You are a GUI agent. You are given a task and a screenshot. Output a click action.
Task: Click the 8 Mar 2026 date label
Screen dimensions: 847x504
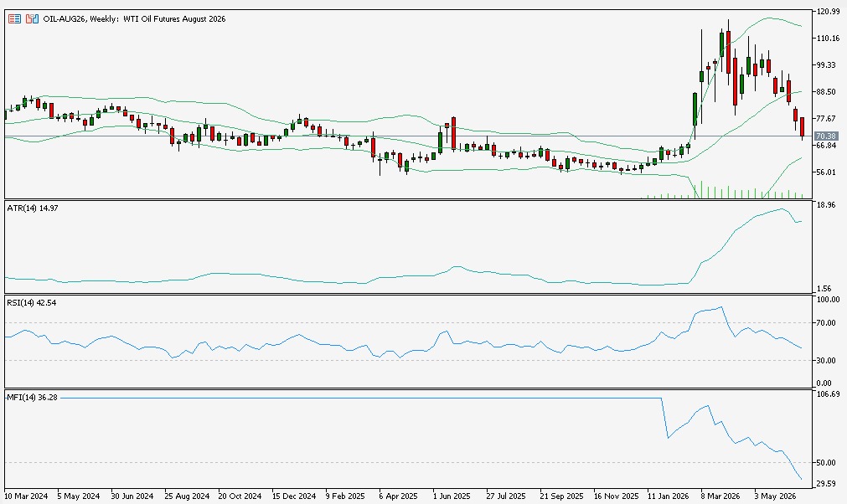click(x=720, y=496)
